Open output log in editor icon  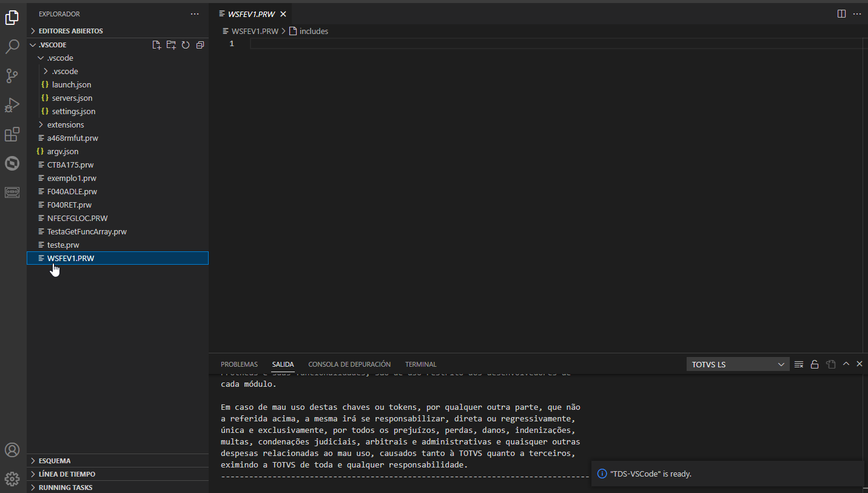point(830,364)
